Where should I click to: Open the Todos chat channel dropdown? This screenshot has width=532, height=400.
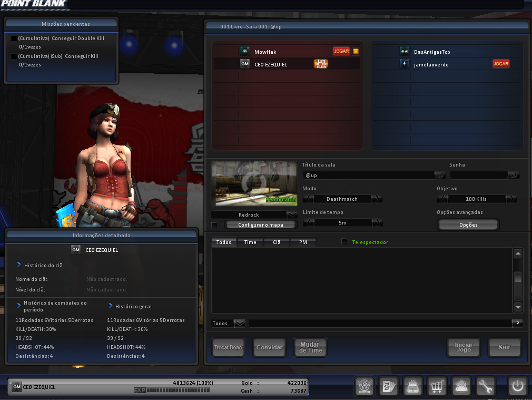point(239,324)
